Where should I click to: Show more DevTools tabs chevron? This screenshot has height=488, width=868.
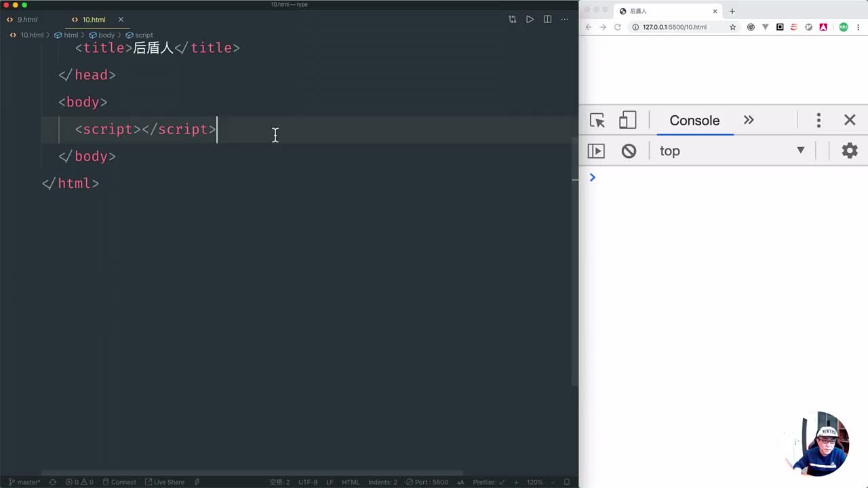point(749,120)
